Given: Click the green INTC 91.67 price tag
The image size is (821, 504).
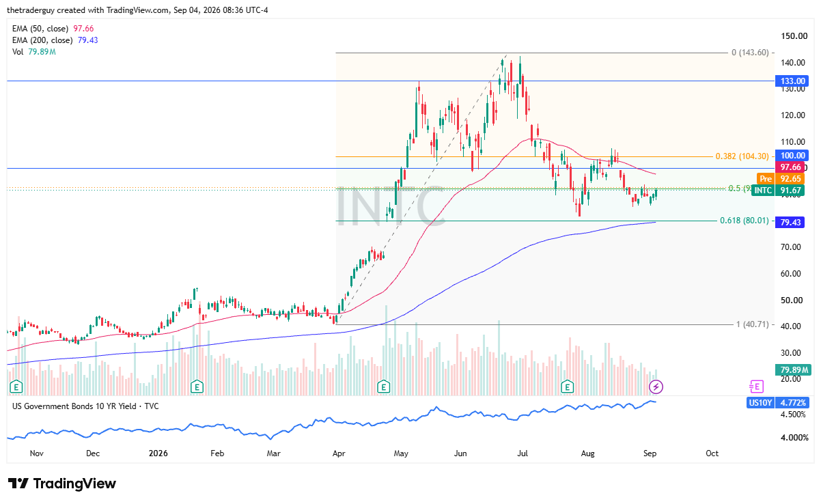Looking at the screenshot, I should tap(779, 191).
